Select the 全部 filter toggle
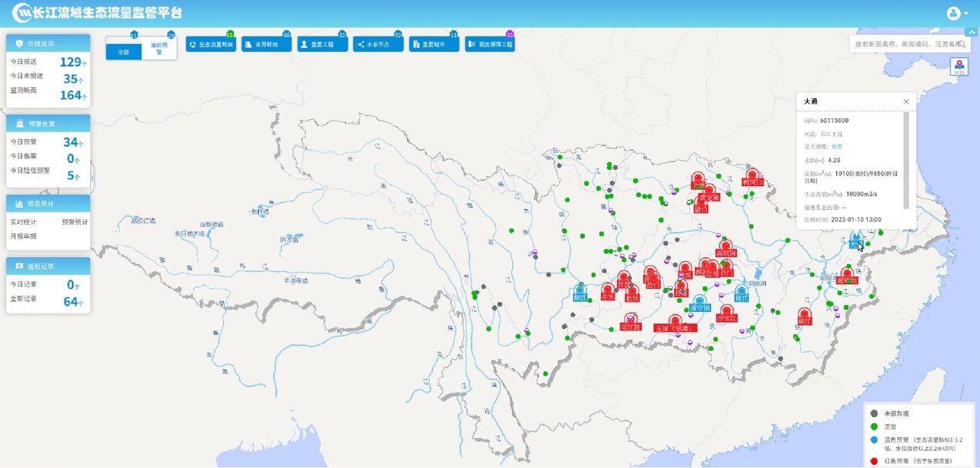This screenshot has height=468, width=980. click(124, 50)
